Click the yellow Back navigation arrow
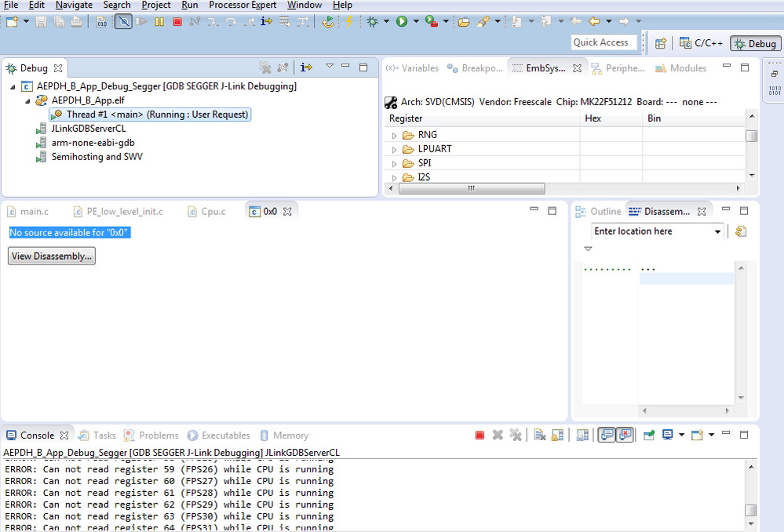The image size is (784, 532). pos(594,21)
